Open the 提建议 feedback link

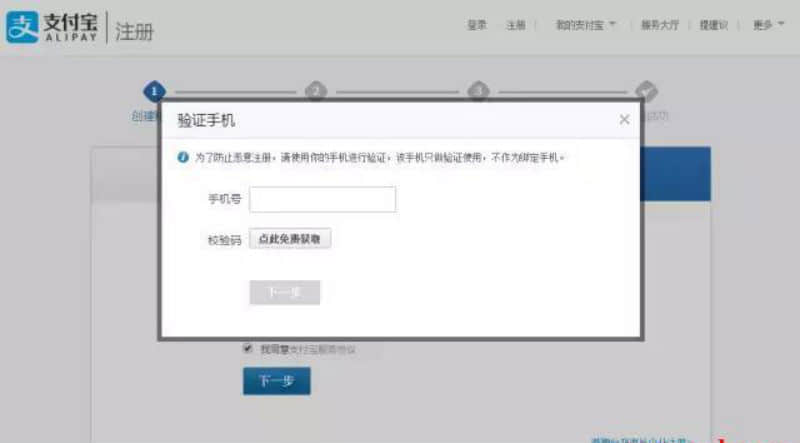click(713, 25)
